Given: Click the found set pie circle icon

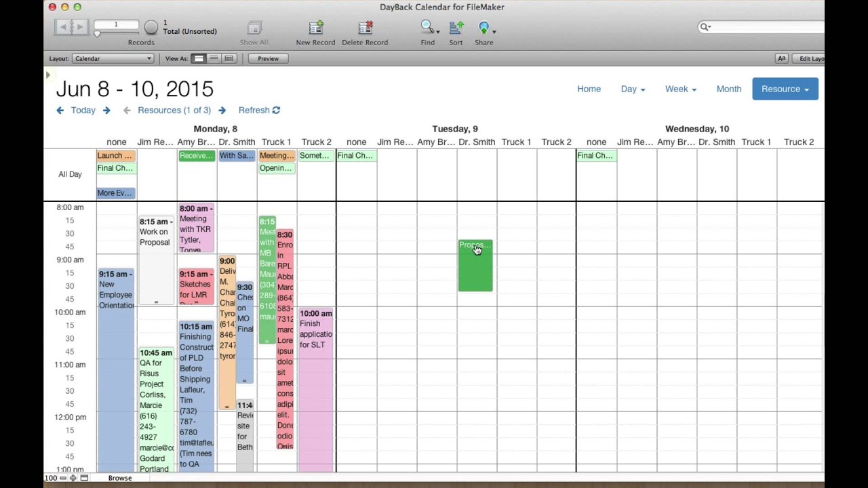Looking at the screenshot, I should tap(151, 27).
